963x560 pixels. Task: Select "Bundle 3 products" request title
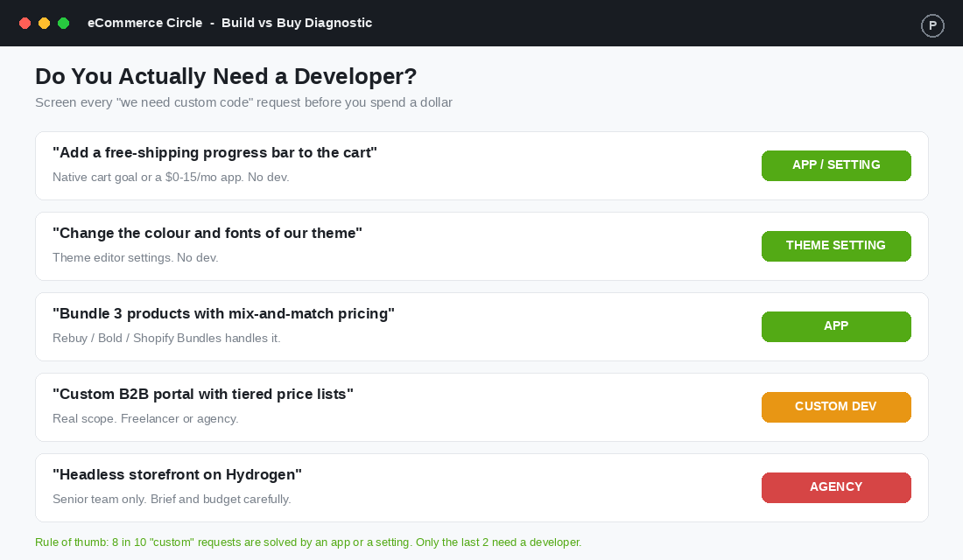(x=223, y=313)
